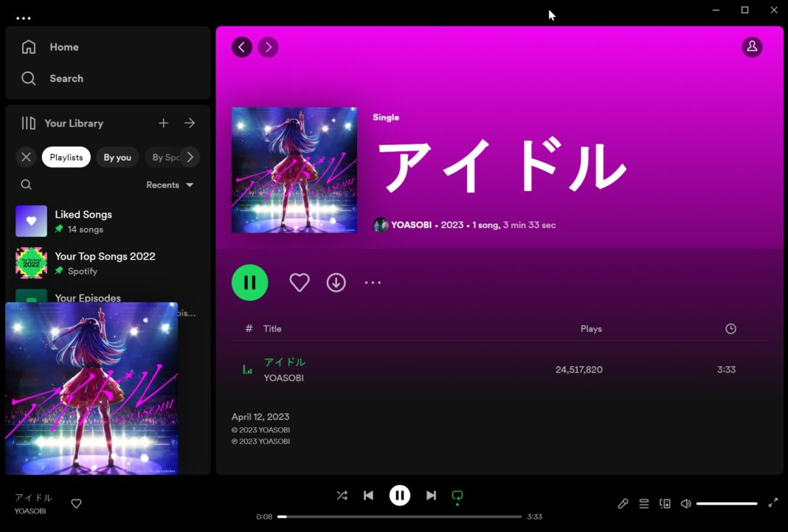
Task: Skip to the next track
Action: (431, 495)
